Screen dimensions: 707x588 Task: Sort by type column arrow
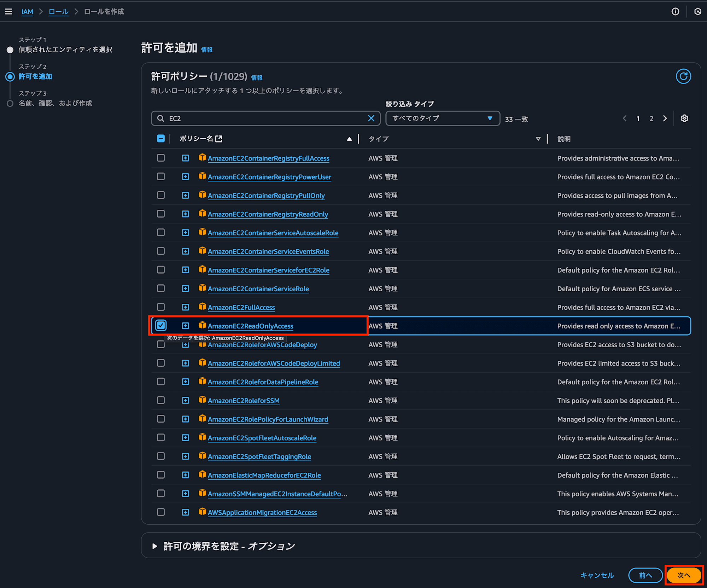coord(538,139)
